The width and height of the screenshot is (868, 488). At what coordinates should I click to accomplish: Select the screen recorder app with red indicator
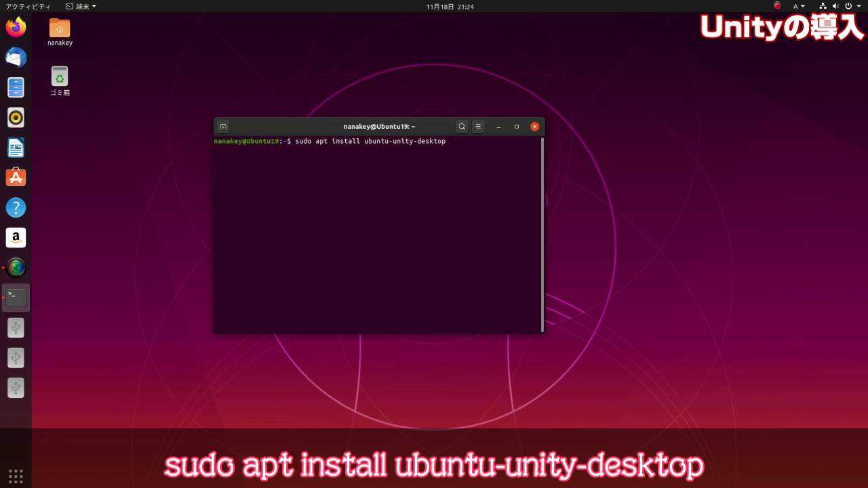tap(16, 267)
